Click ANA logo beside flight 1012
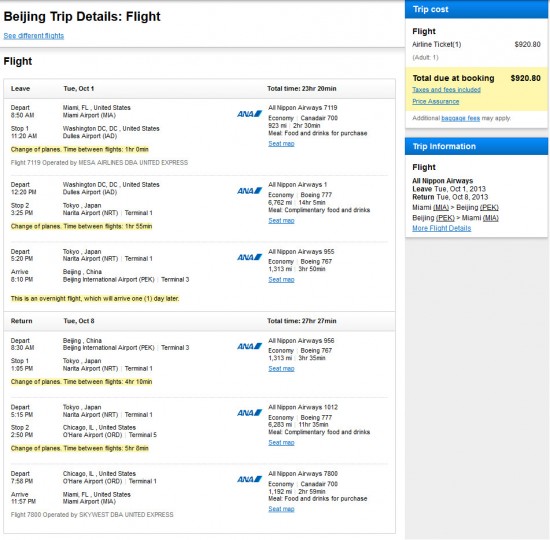Screen dimensions: 550x540 click(249, 413)
